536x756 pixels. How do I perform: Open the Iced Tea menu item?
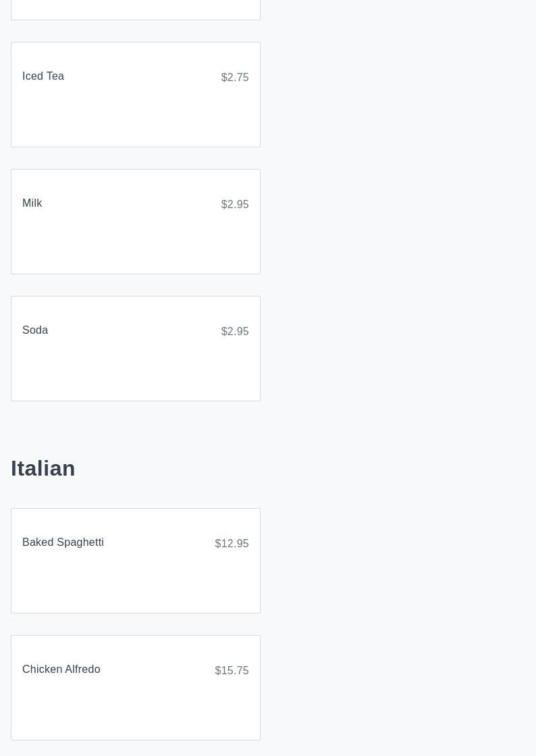[x=43, y=76]
